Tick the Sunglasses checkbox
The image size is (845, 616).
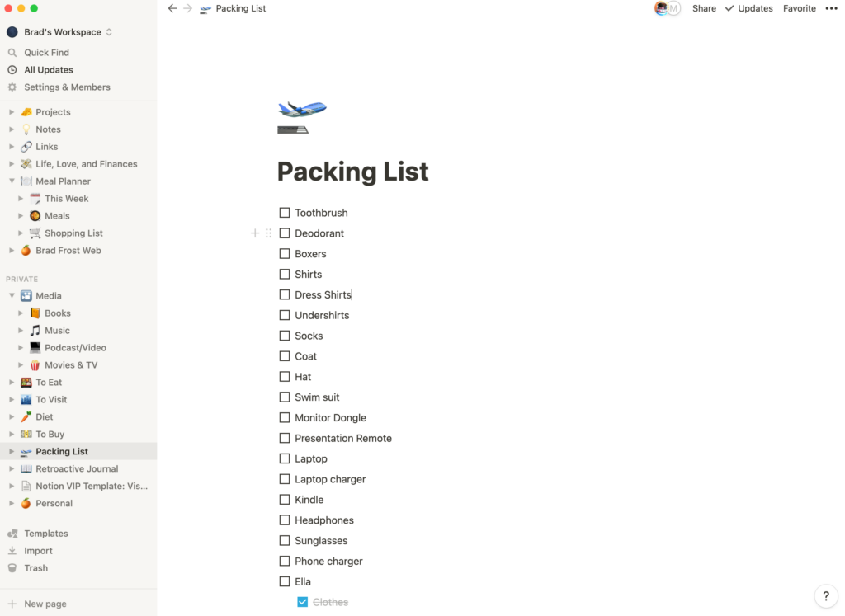(x=285, y=541)
